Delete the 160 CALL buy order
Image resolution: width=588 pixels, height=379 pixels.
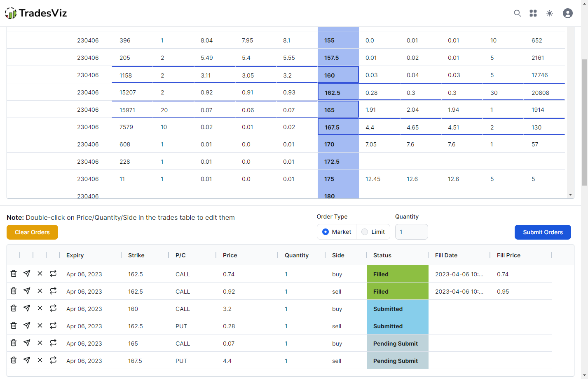pyautogui.click(x=14, y=308)
